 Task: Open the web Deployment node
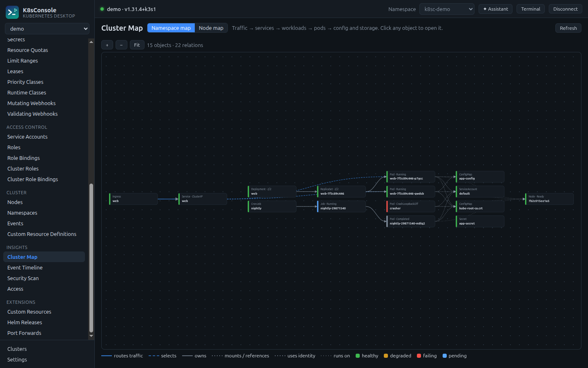point(272,191)
